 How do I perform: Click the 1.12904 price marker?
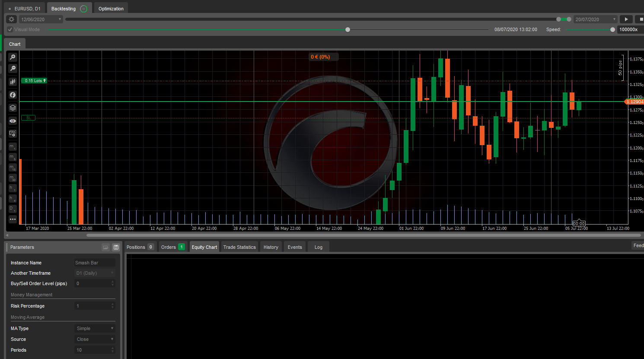click(634, 102)
